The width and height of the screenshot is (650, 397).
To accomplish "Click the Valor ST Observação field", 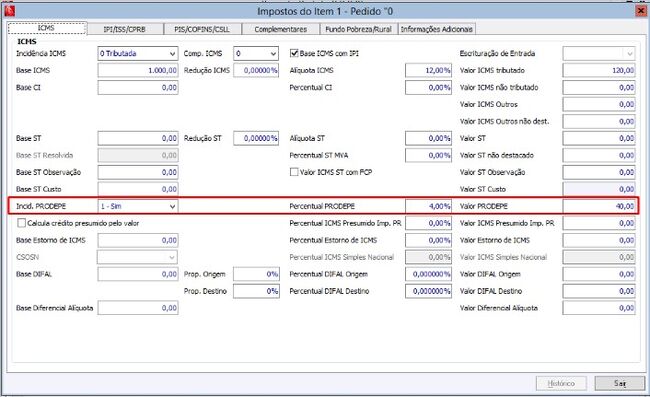I will 599,172.
